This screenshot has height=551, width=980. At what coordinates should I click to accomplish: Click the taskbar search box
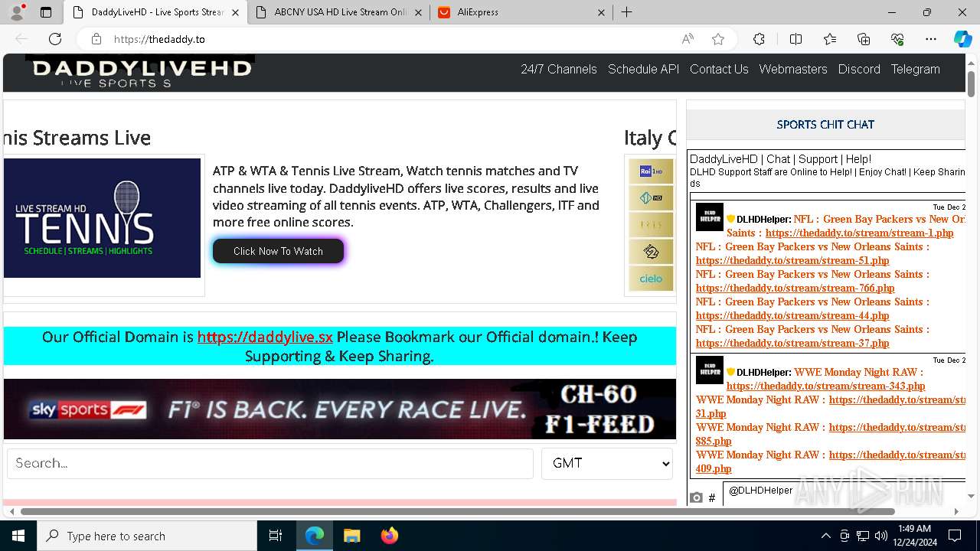click(147, 536)
